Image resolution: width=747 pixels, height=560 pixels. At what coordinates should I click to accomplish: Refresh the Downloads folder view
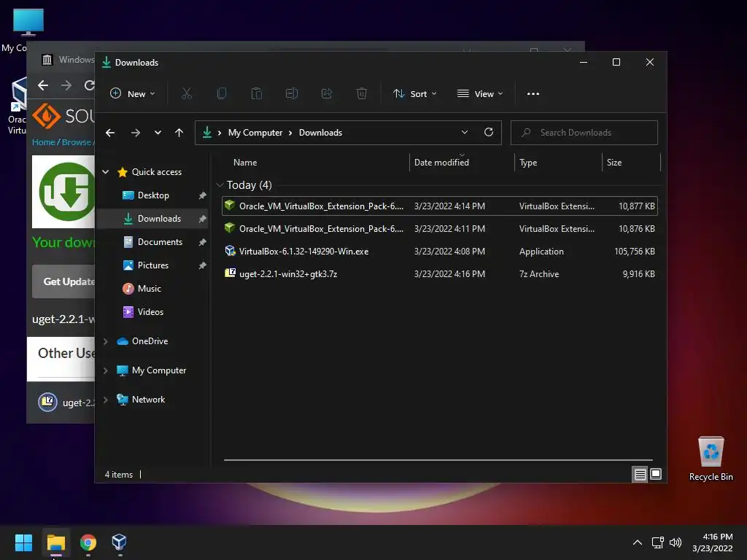(x=489, y=133)
